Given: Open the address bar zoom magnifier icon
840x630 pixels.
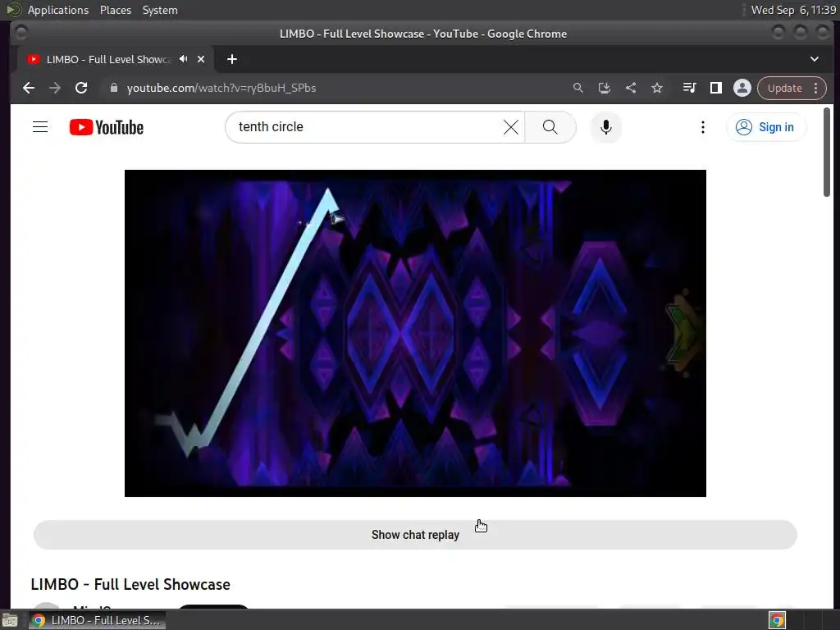Looking at the screenshot, I should point(578,88).
